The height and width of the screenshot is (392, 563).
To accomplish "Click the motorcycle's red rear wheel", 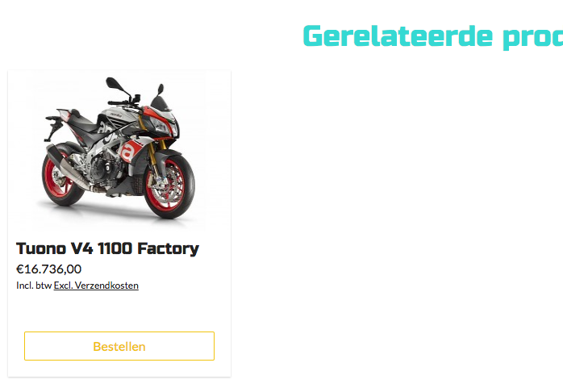I will [x=61, y=180].
